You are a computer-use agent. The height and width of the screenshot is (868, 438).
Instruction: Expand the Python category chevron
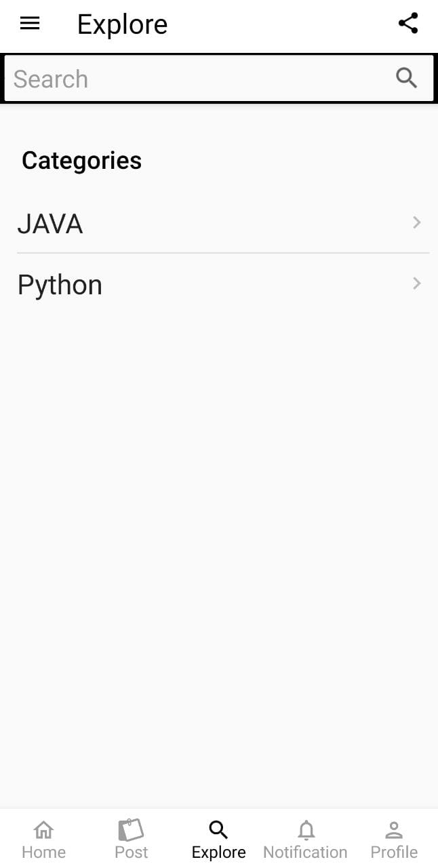point(417,283)
